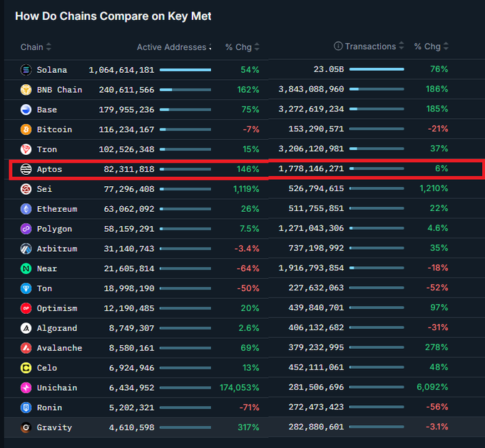Click Solana's transactions progress bar

click(x=377, y=70)
